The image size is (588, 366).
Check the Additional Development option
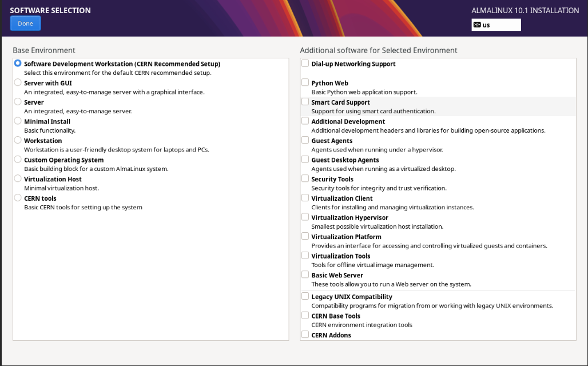305,121
